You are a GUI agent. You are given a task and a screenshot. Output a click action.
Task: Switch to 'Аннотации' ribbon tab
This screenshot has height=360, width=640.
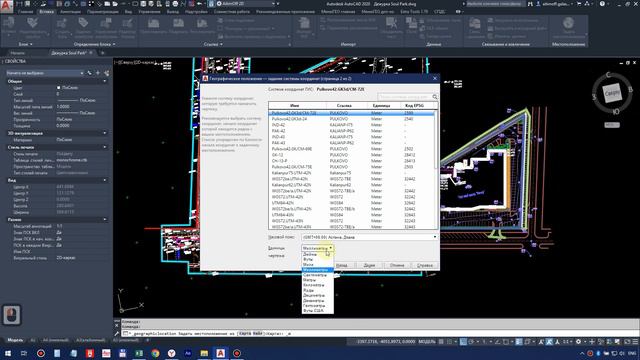click(70, 12)
